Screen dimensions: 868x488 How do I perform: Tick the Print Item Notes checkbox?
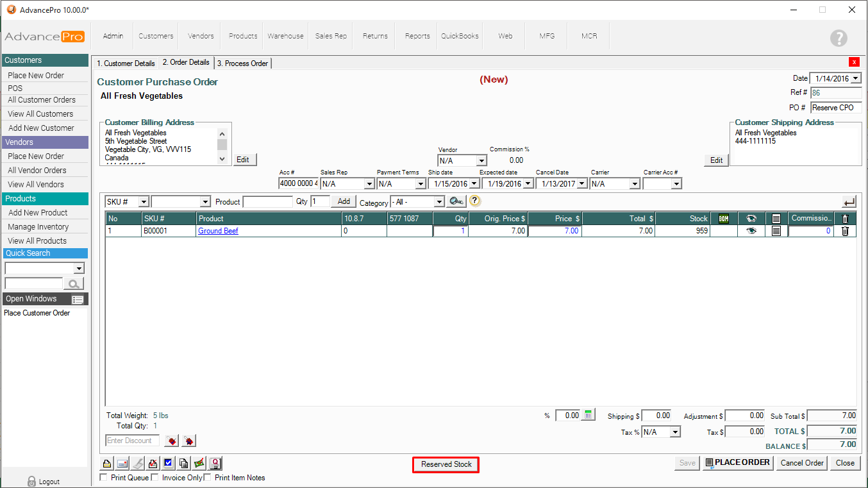(207, 478)
